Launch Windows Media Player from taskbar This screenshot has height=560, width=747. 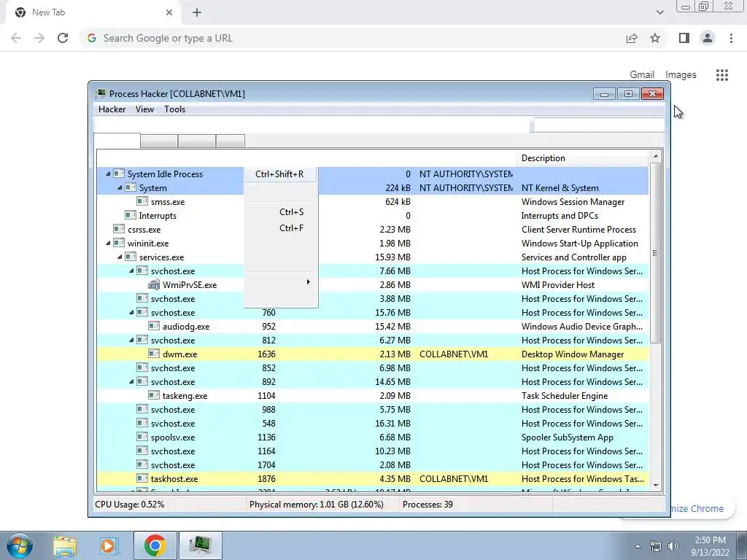[109, 545]
